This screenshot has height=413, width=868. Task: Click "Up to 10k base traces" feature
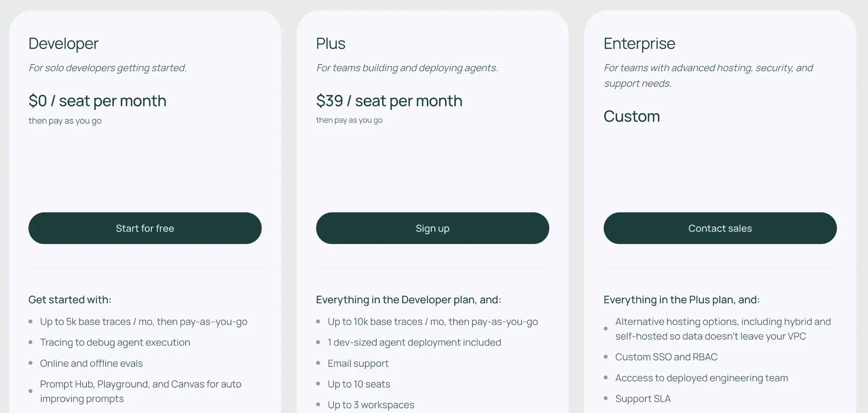(432, 322)
